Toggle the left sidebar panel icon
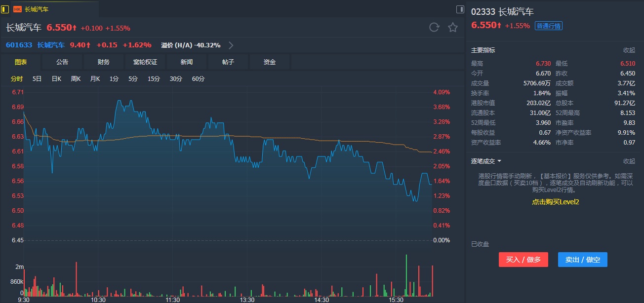 (5, 9)
